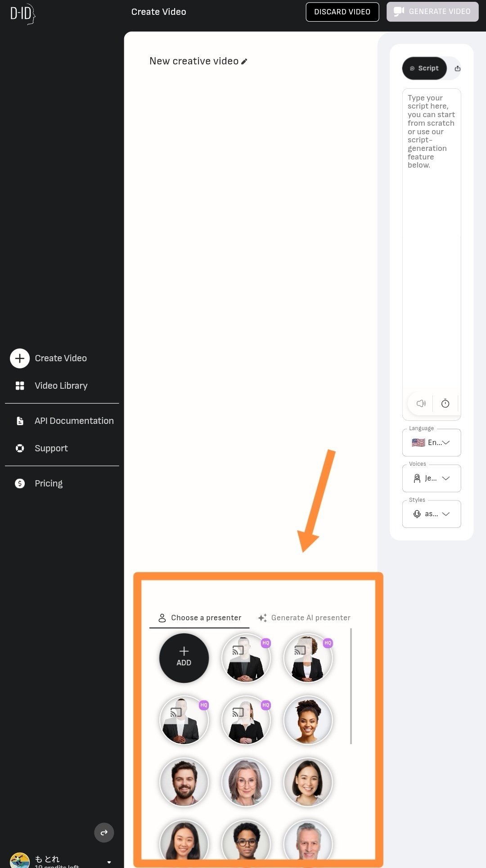Open Support via lifebuoy icon
The height and width of the screenshot is (868, 486).
20,449
